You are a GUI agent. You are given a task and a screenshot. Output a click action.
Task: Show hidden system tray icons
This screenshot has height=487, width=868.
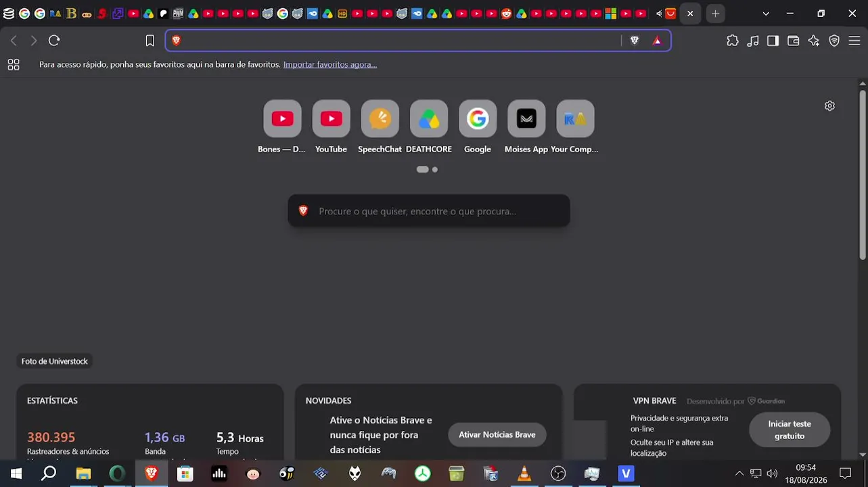(x=739, y=473)
